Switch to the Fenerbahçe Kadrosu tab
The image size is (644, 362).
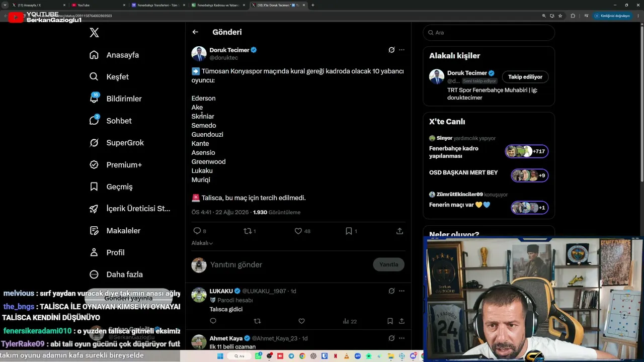[x=218, y=5]
